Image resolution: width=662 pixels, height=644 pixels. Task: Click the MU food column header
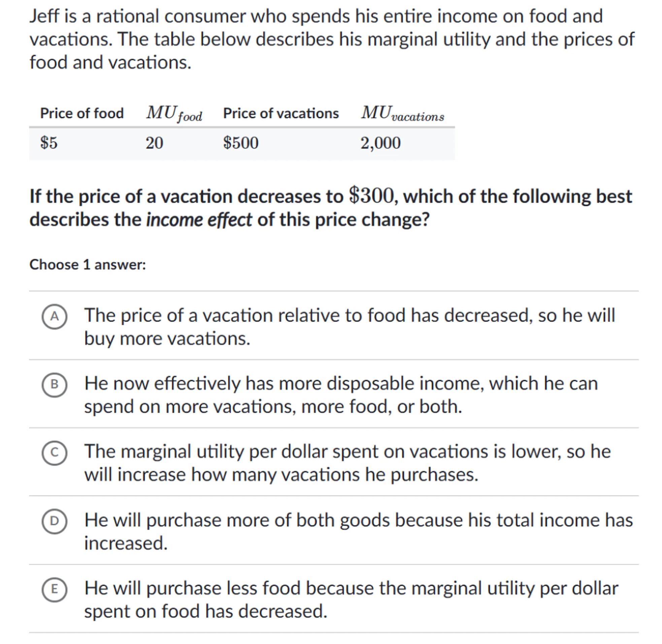(174, 113)
